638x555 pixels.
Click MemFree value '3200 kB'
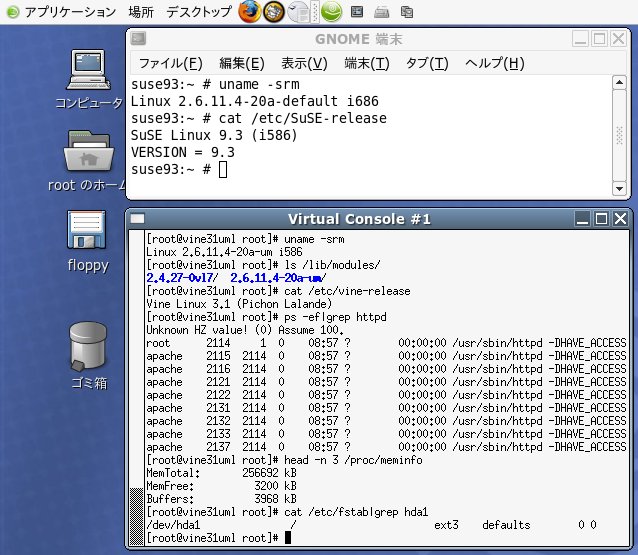pos(275,486)
